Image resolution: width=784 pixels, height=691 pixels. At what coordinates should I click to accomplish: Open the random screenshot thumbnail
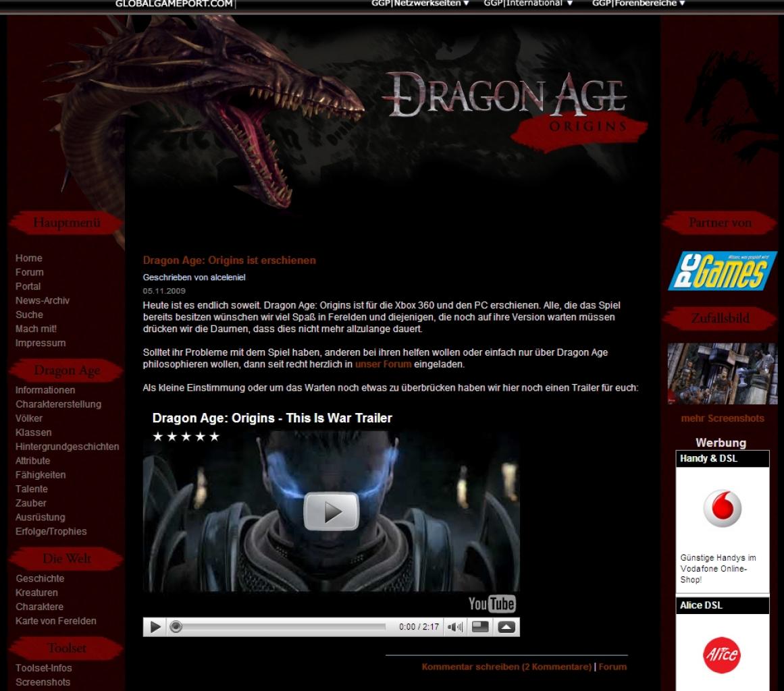click(x=722, y=373)
